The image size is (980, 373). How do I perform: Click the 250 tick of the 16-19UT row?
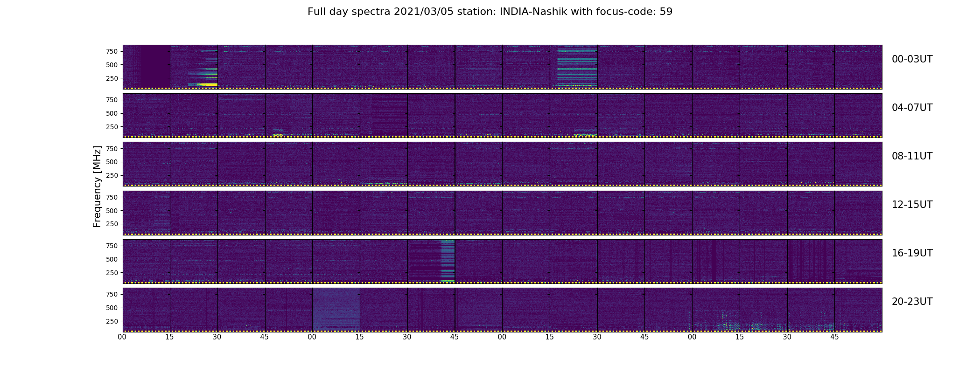point(112,272)
